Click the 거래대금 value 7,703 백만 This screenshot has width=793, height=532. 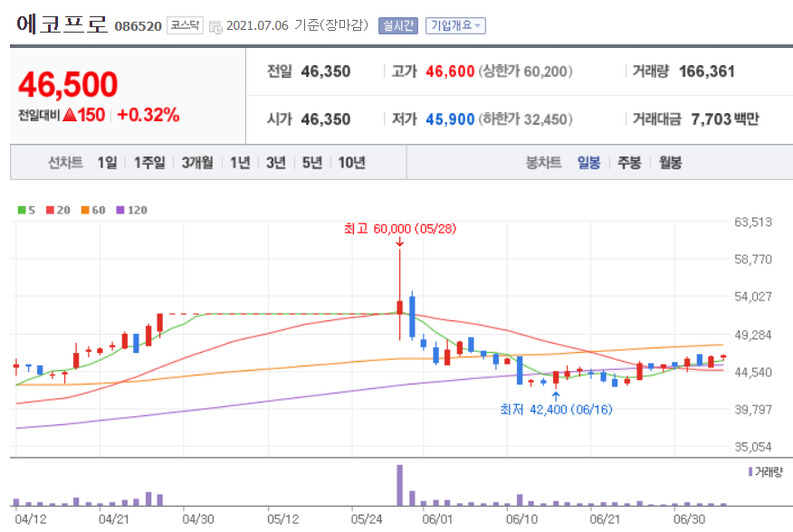[x=725, y=119]
